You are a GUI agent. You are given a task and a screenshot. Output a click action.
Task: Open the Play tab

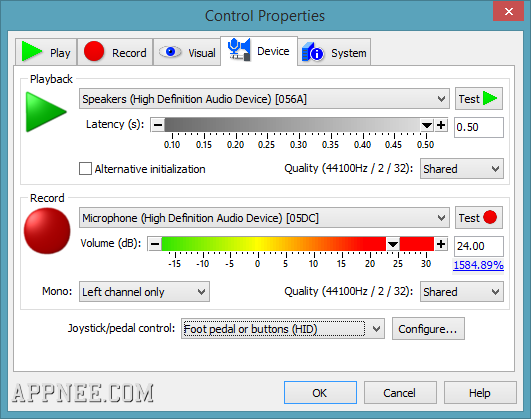46,53
